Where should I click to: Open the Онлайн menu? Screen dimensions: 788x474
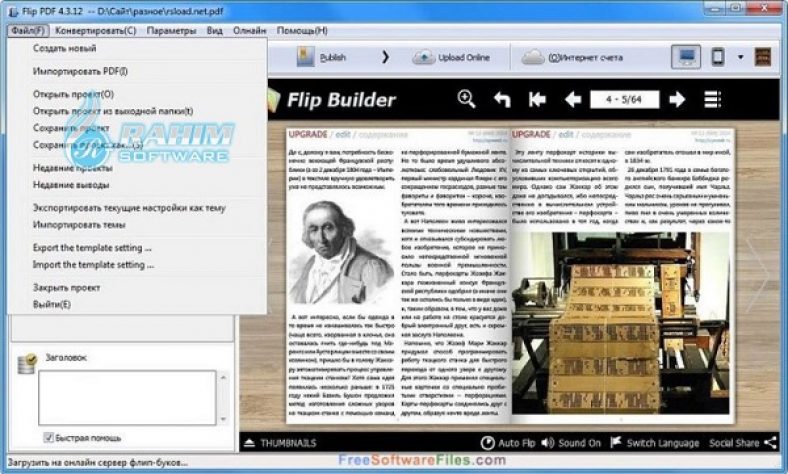click(x=250, y=31)
